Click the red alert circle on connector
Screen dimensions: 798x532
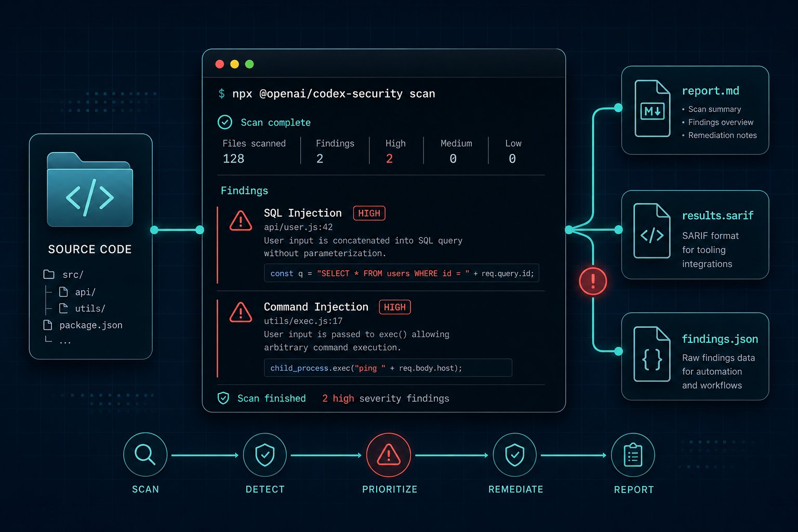click(x=593, y=282)
